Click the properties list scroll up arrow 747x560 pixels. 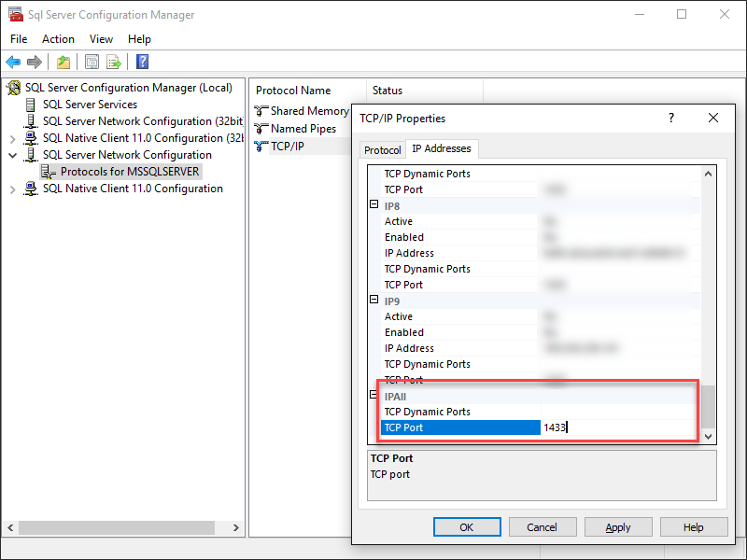709,174
